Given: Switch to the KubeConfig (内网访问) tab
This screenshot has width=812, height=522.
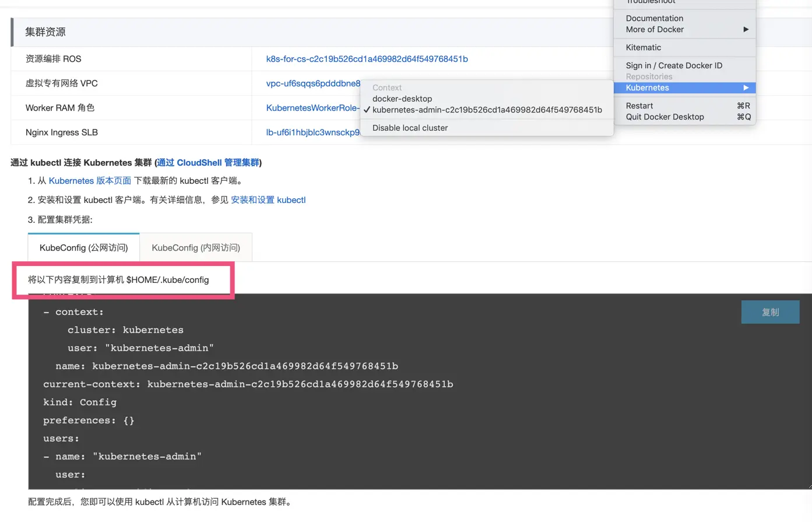Looking at the screenshot, I should click(x=196, y=248).
